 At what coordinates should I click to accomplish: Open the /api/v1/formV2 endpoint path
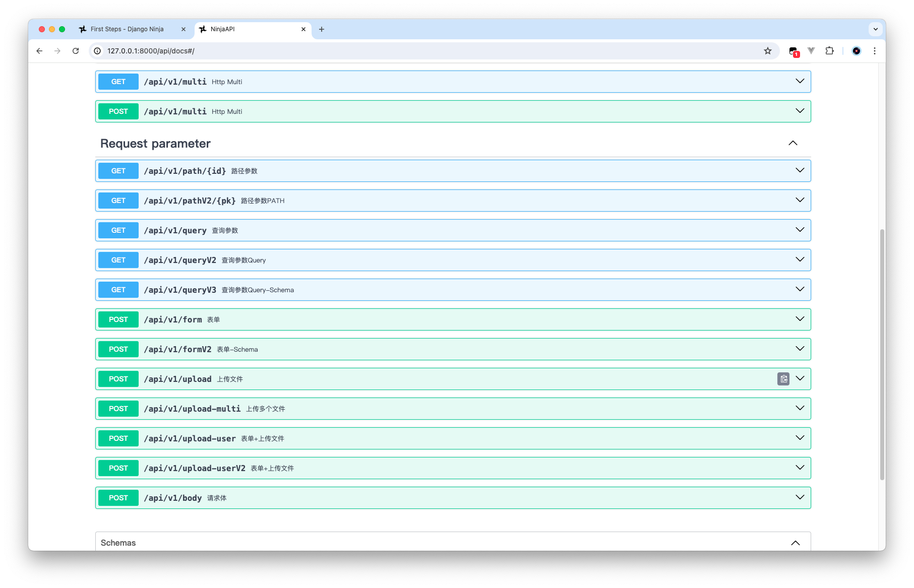(178, 349)
